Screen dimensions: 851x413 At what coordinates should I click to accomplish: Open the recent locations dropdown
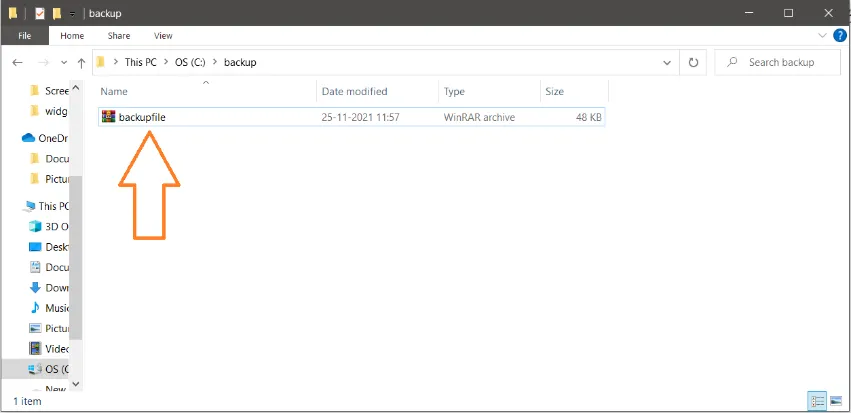[64, 62]
